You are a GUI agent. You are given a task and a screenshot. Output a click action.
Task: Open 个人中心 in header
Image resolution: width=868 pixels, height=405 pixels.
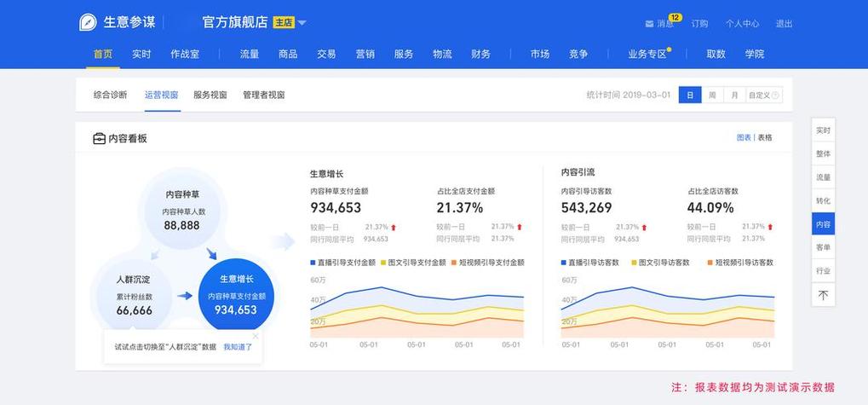742,24
